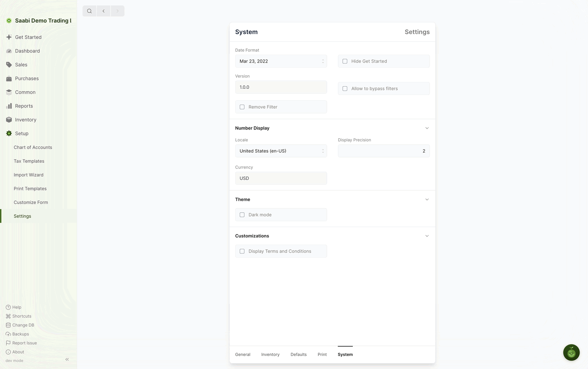Click the Reports bar chart icon
Screen dimensions: 588x369
coord(9,106)
